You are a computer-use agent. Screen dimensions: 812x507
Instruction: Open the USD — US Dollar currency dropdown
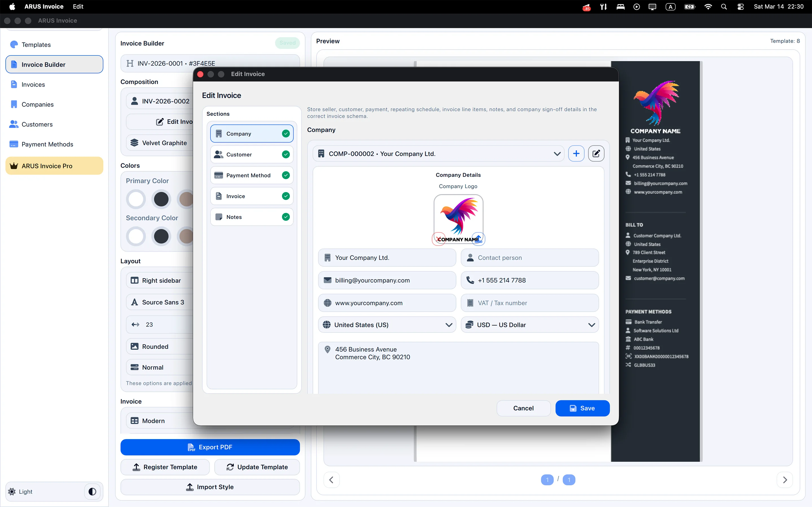(x=592, y=324)
